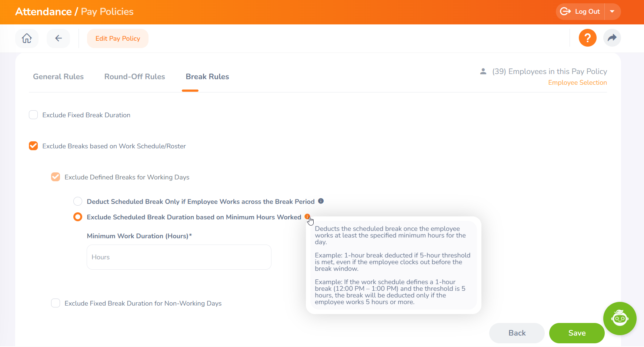Toggle Exclude Fixed Break Duration for Non-Working Days
This screenshot has width=644, height=347.
[56, 303]
